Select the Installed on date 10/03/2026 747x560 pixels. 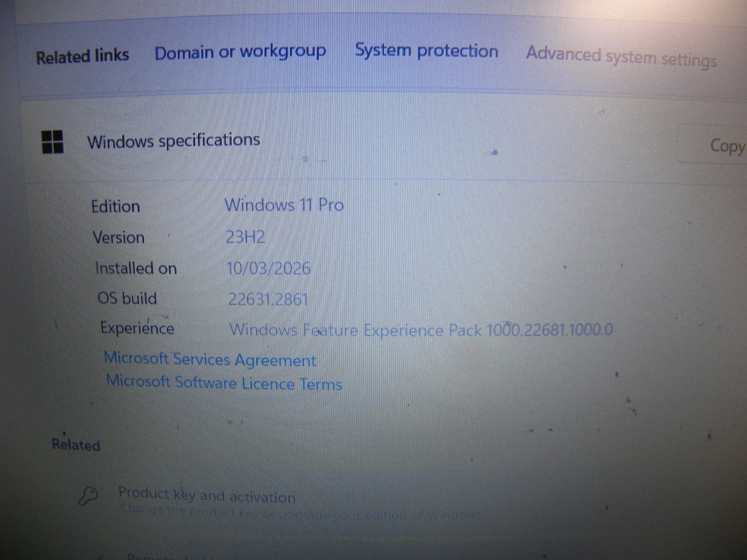pos(268,268)
